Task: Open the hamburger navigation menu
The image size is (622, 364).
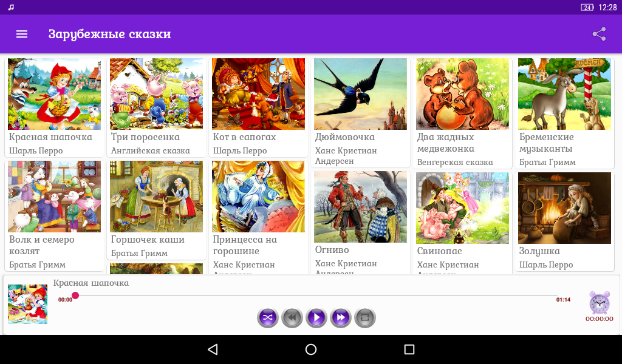Action: click(x=22, y=34)
